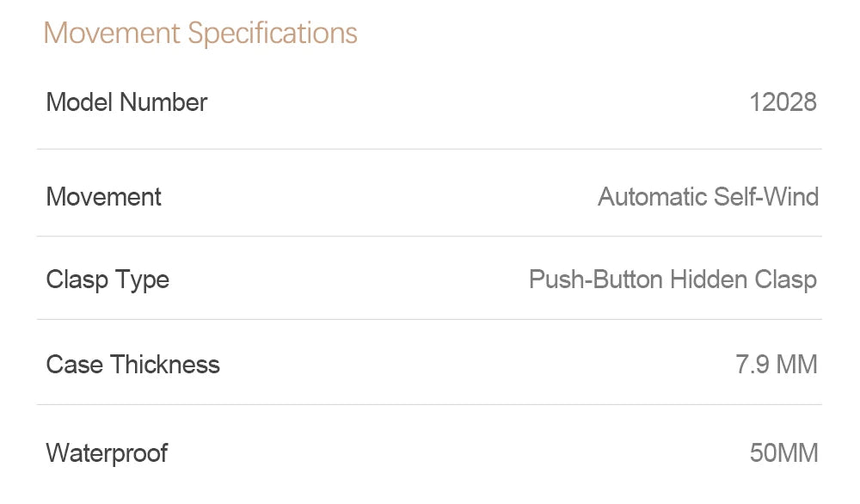Click the divider line below the Movement row
The width and height of the screenshot is (860, 504).
click(x=429, y=236)
